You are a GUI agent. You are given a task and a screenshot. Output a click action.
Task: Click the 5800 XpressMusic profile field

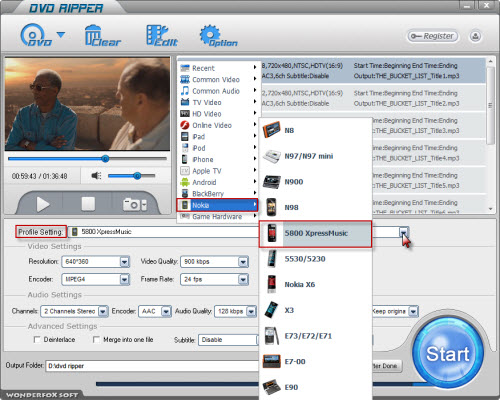pos(163,232)
